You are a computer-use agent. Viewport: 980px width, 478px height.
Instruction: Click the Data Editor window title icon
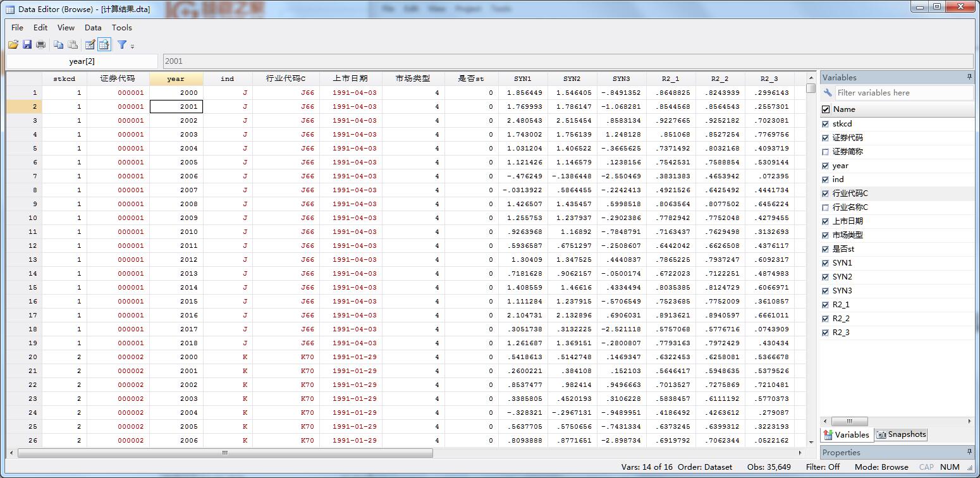coord(10,9)
